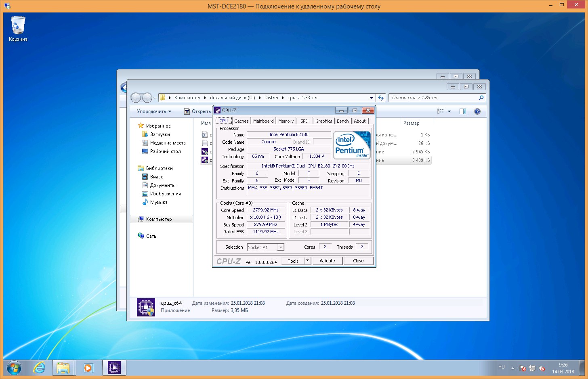Select Видео library
The image size is (588, 379).
pyautogui.click(x=153, y=176)
